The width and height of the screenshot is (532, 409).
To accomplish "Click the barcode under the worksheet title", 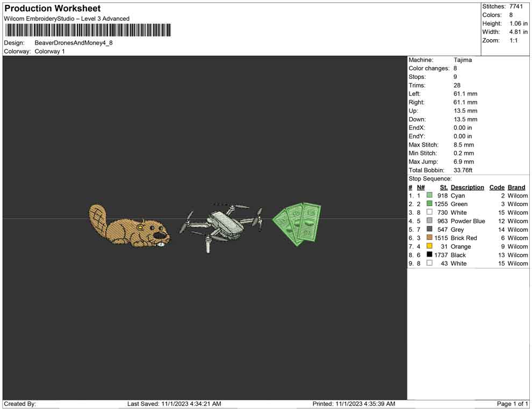I will 88,30.
